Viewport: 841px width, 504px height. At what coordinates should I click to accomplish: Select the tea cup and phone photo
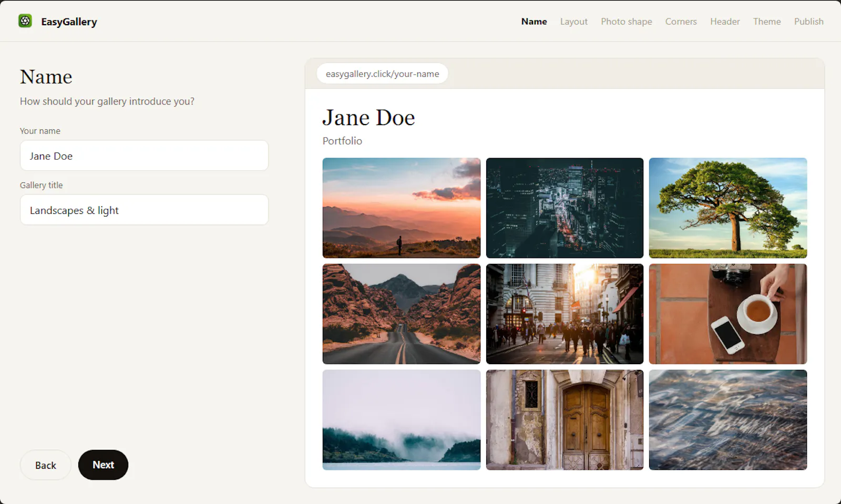pos(728,314)
